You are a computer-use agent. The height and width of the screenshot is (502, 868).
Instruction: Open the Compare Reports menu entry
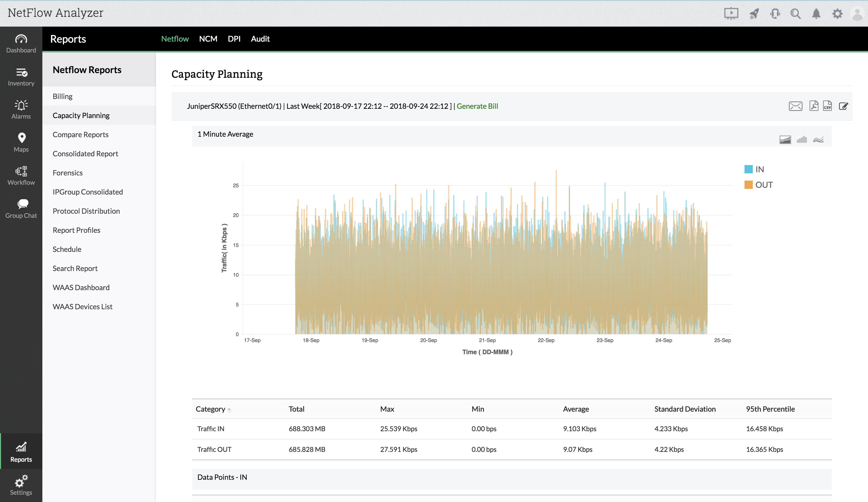tap(80, 134)
